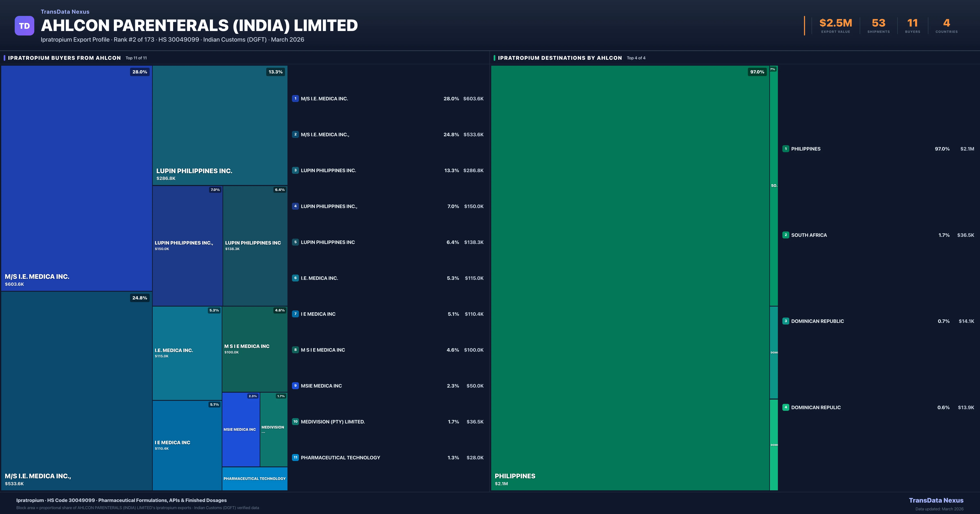Click rank badge 1 beside M/S I.E. MEDICA INC.
Viewport: 980px width, 514px height.
(x=295, y=99)
